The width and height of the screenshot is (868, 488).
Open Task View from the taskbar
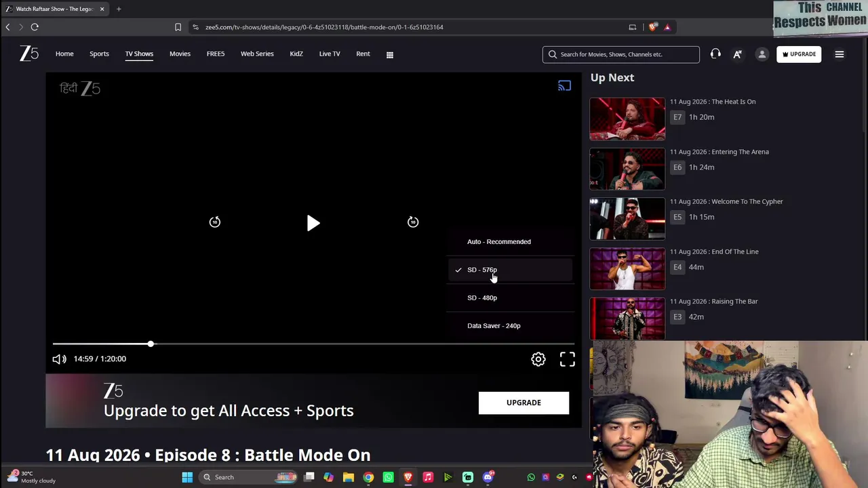coord(309,477)
